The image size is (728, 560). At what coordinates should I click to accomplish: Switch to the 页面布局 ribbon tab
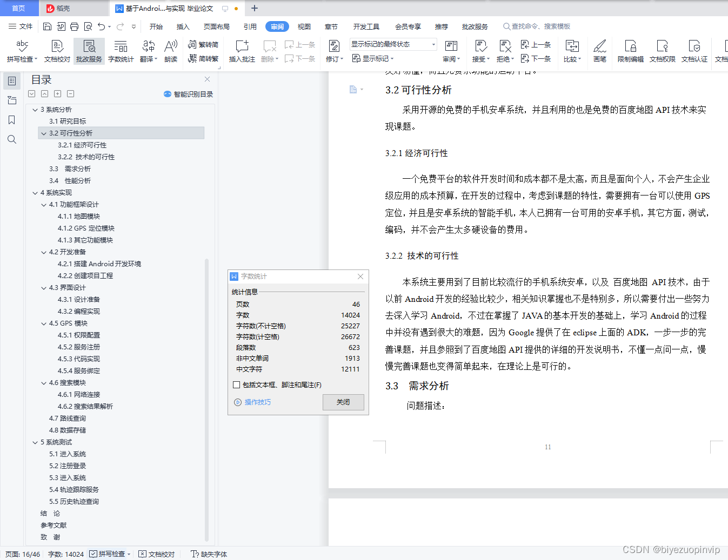coord(217,26)
